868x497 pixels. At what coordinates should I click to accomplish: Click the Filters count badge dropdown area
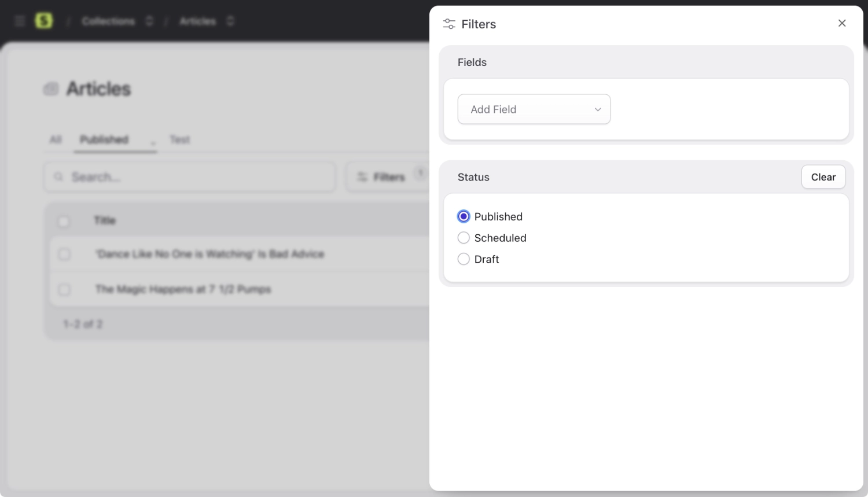[421, 172]
